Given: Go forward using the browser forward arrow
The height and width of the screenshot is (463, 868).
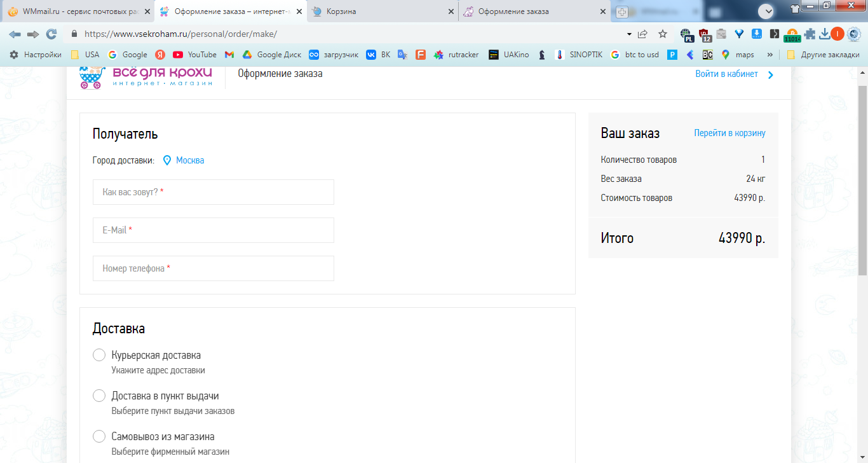Looking at the screenshot, I should (33, 34).
